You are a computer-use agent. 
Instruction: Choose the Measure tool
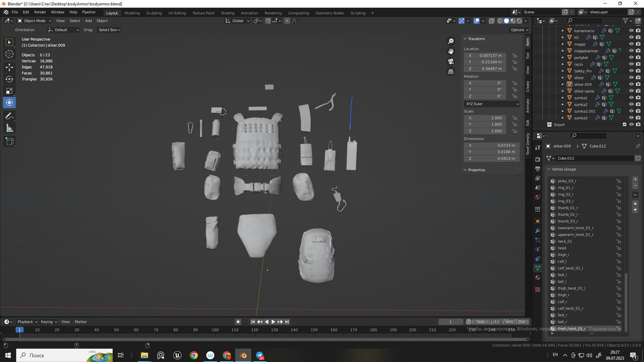point(10,128)
